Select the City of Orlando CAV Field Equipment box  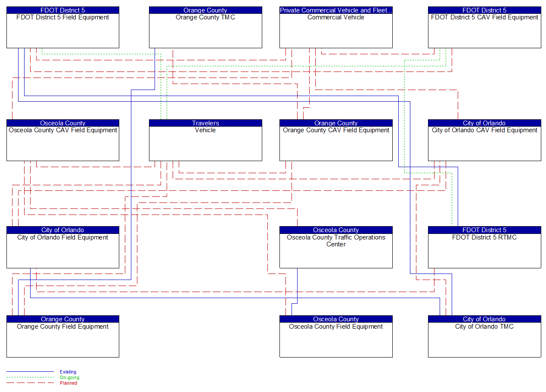tap(484, 140)
